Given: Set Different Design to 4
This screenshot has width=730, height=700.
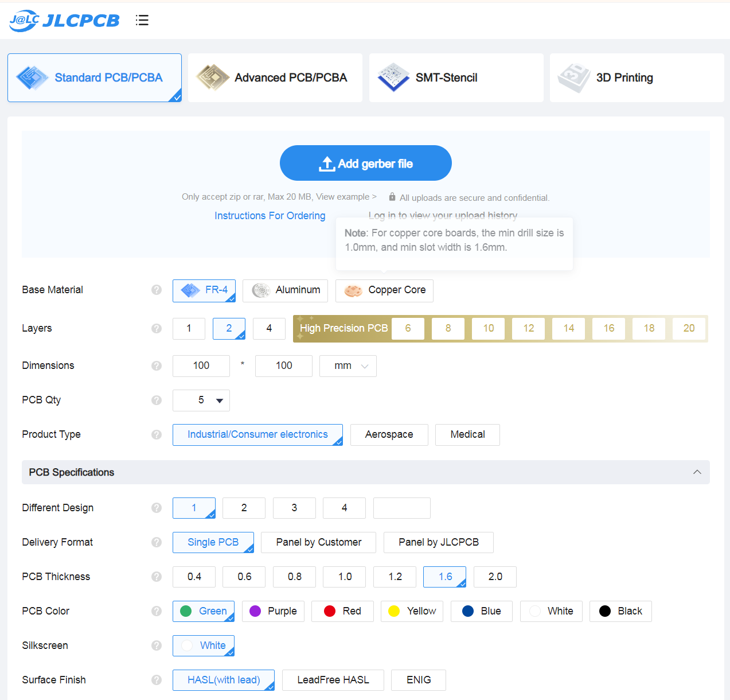Looking at the screenshot, I should point(345,508).
